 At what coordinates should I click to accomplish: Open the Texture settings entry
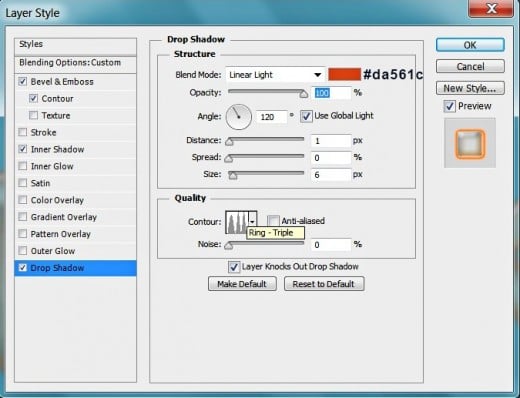56,116
